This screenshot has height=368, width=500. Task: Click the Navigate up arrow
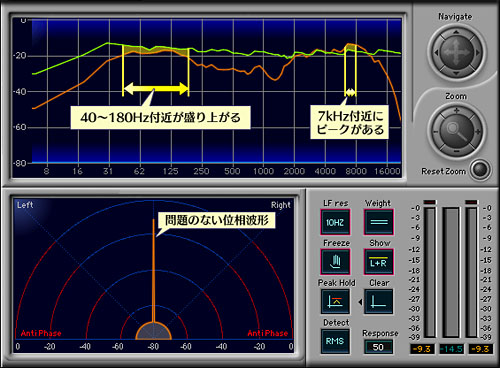pos(456,33)
